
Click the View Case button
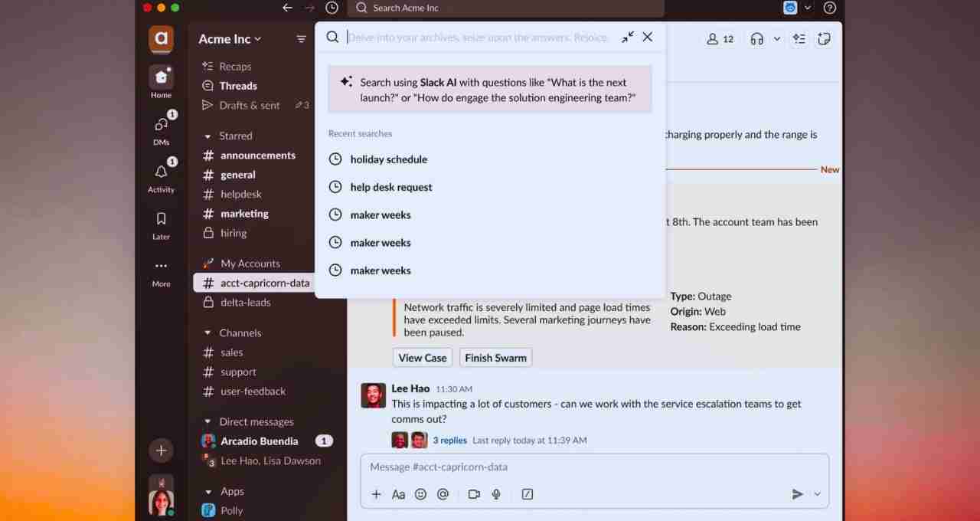(x=423, y=358)
